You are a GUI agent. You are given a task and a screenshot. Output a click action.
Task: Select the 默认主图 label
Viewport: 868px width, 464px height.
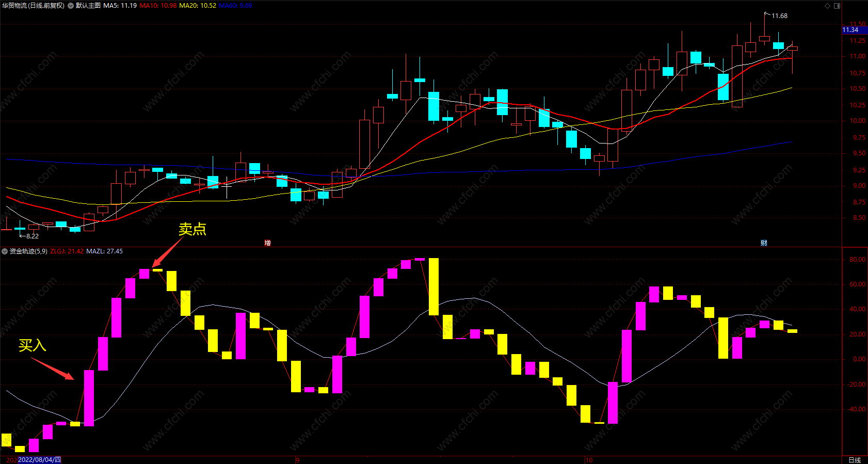pos(88,6)
